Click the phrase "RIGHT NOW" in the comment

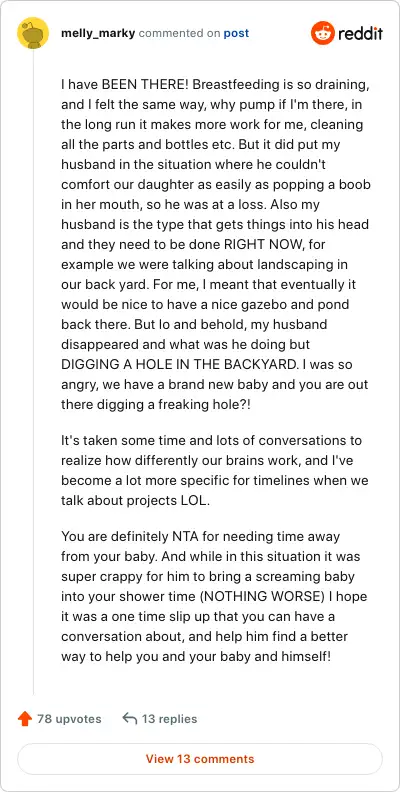(x=264, y=245)
